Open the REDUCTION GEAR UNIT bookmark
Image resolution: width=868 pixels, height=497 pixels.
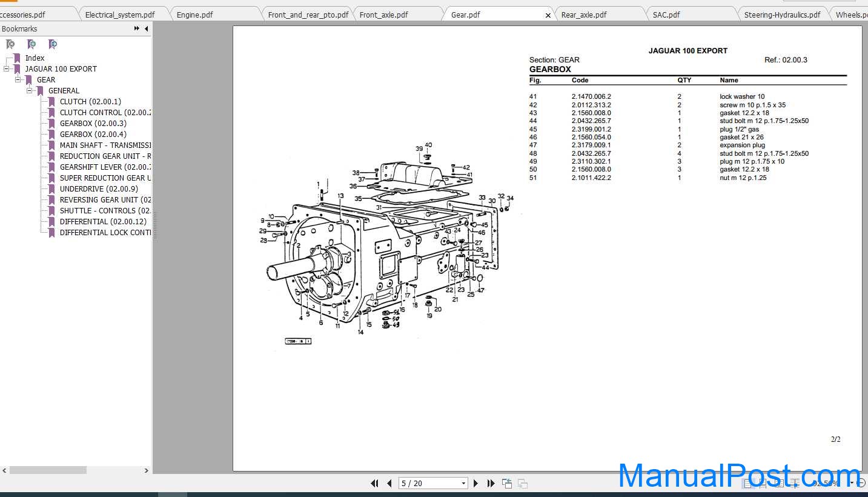105,156
